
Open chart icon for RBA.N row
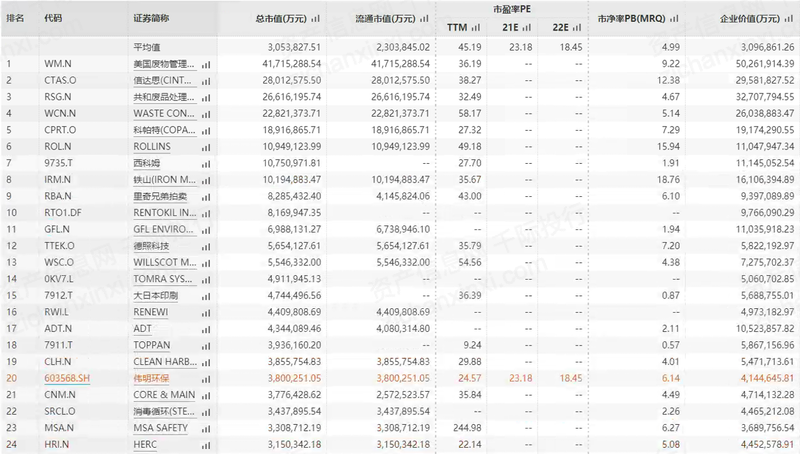click(x=206, y=197)
